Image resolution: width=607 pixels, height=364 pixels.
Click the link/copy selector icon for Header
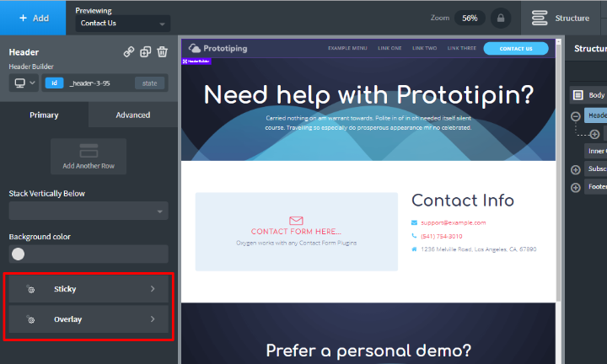129,52
